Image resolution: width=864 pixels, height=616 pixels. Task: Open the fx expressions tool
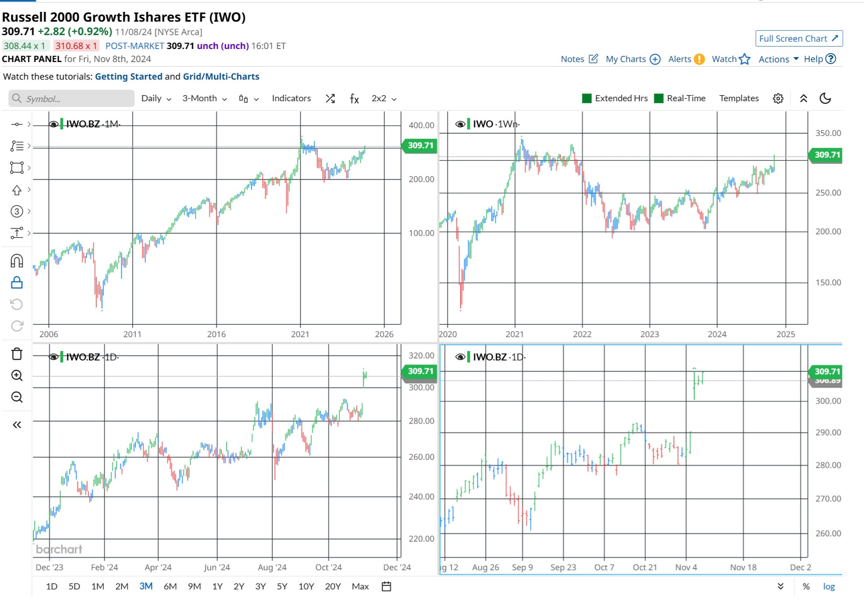354,98
